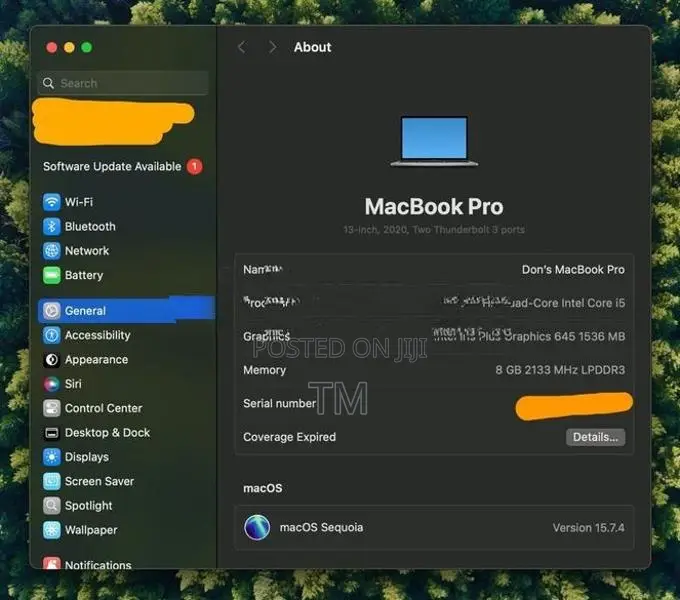Click the macOS Sequoia name text
This screenshot has width=680, height=600.
click(321, 528)
